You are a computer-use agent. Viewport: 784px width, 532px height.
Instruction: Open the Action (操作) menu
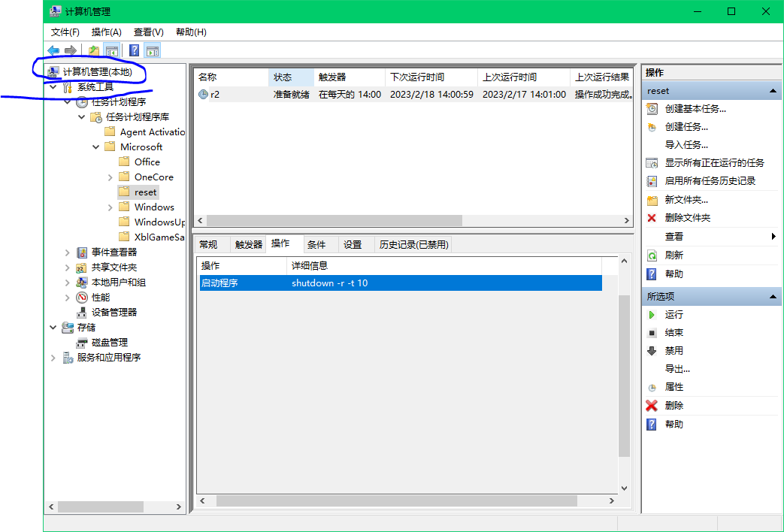107,32
